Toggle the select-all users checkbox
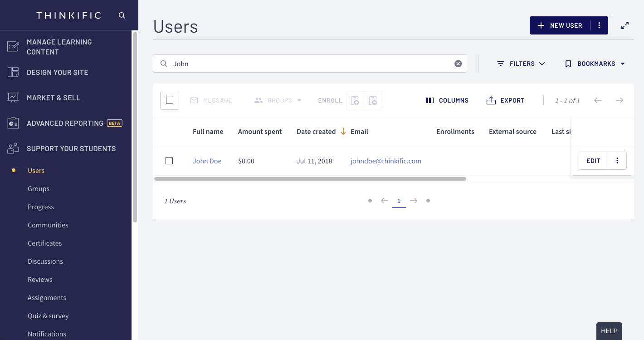The height and width of the screenshot is (340, 644). click(170, 100)
